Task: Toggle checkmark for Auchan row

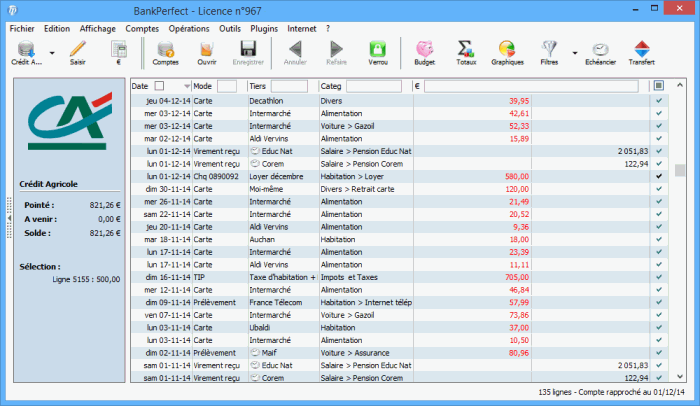Action: [x=658, y=239]
